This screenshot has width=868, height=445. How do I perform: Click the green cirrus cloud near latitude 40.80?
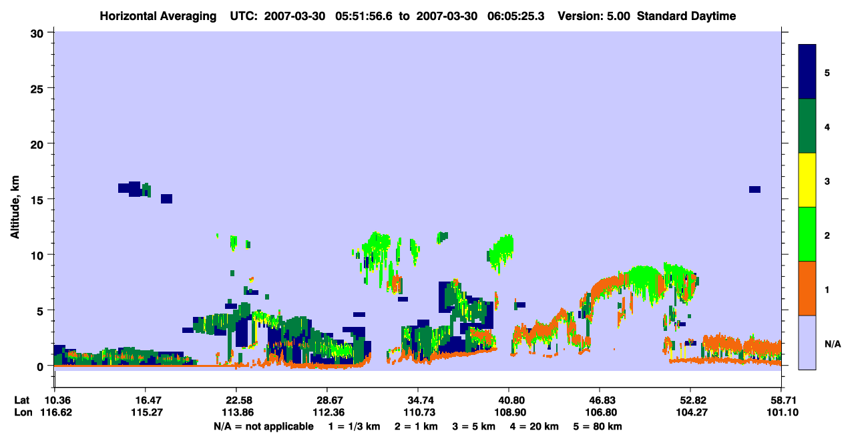click(501, 254)
